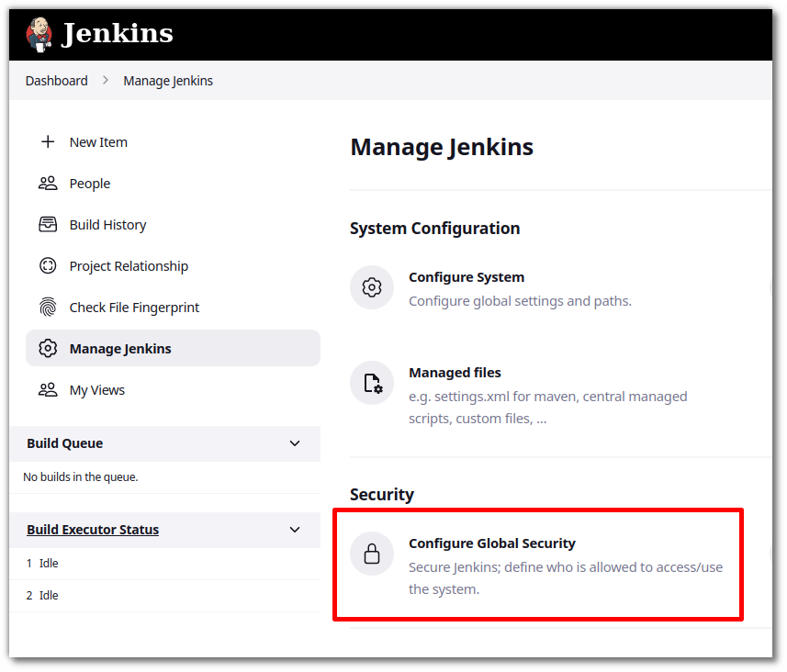Click the 'e.g. settings.xml for maven' description

tap(548, 408)
